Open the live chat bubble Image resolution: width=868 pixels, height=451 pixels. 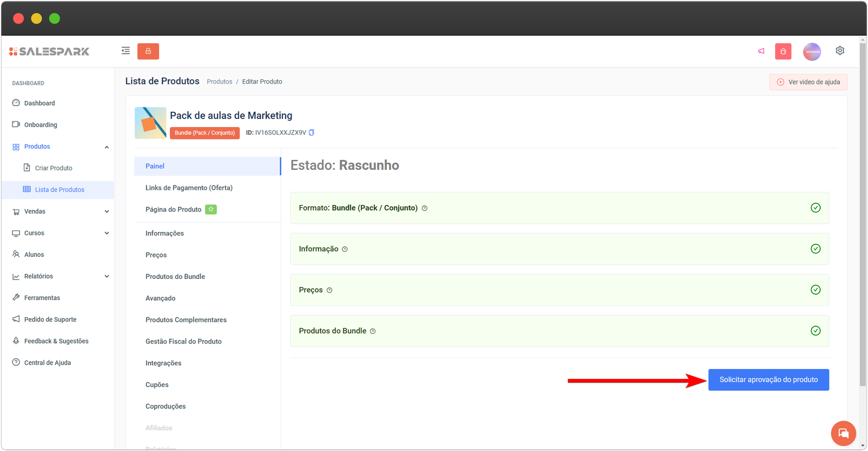843,433
